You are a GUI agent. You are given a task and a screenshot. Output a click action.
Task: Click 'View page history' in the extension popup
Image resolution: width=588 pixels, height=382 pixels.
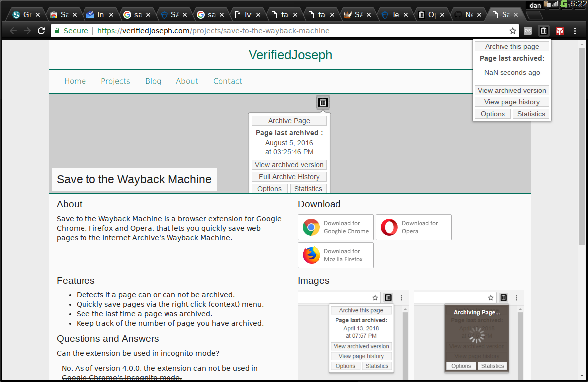pos(512,102)
